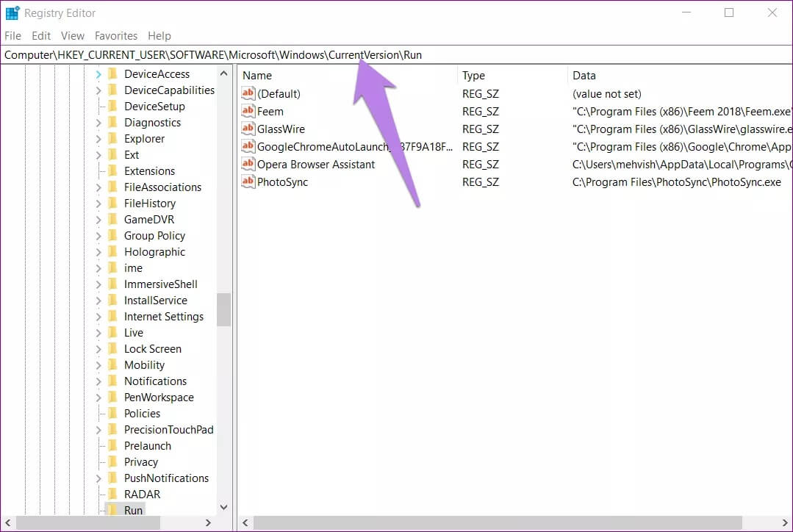793x532 pixels.
Task: Click the Notifications folder icon
Action: click(112, 381)
